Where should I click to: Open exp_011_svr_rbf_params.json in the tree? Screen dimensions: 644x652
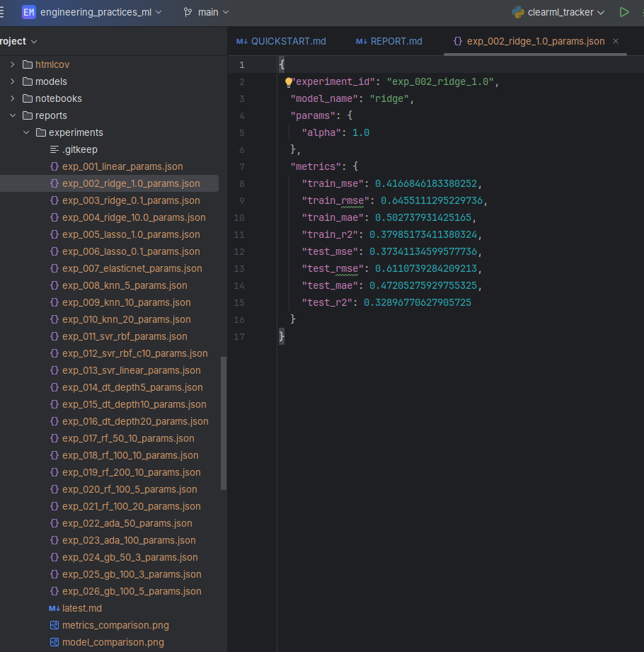point(125,336)
